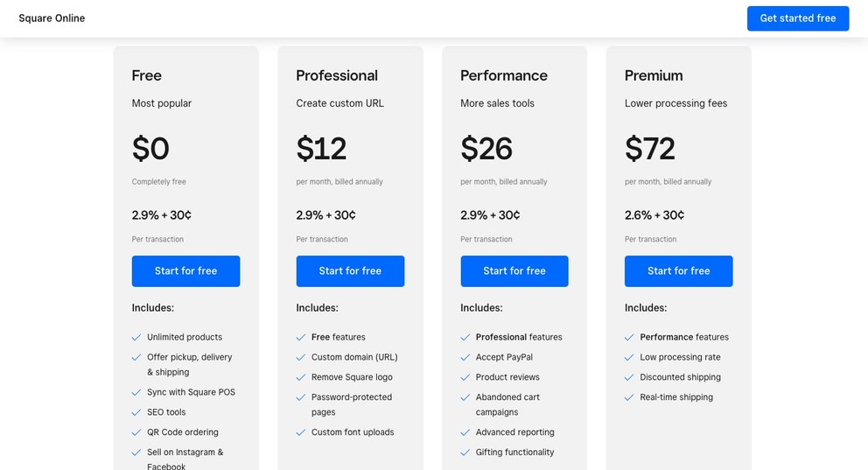This screenshot has width=868, height=470.
Task: Click Start for free under Professional plan
Action: point(350,271)
